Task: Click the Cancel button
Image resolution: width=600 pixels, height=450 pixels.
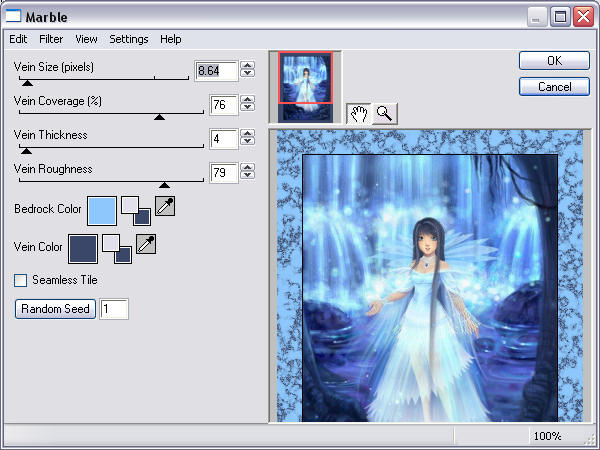Action: click(x=554, y=86)
